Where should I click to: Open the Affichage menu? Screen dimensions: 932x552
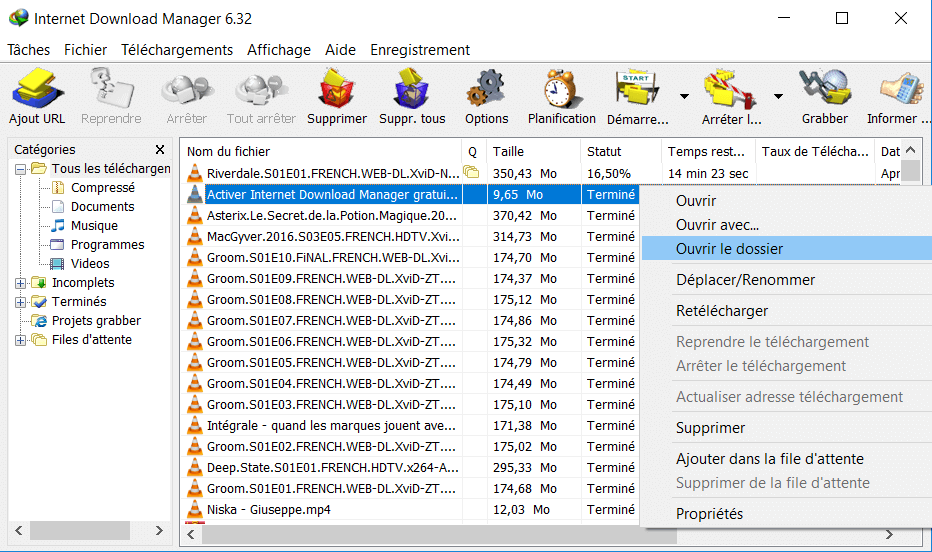tap(279, 50)
